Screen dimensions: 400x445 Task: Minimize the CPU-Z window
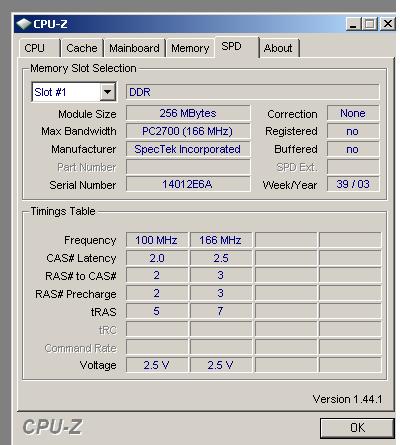click(353, 24)
